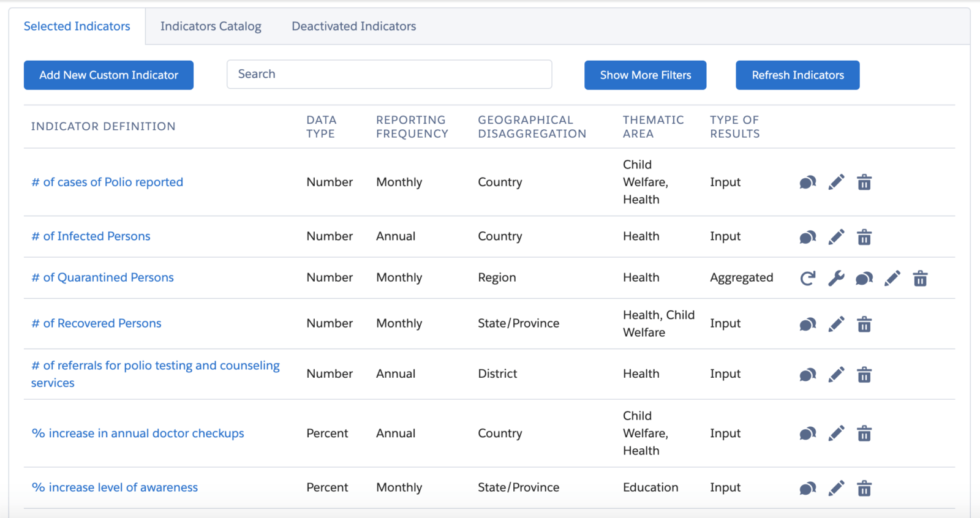
Task: Open '% increase in annual doctor checkups' link
Action: point(138,434)
